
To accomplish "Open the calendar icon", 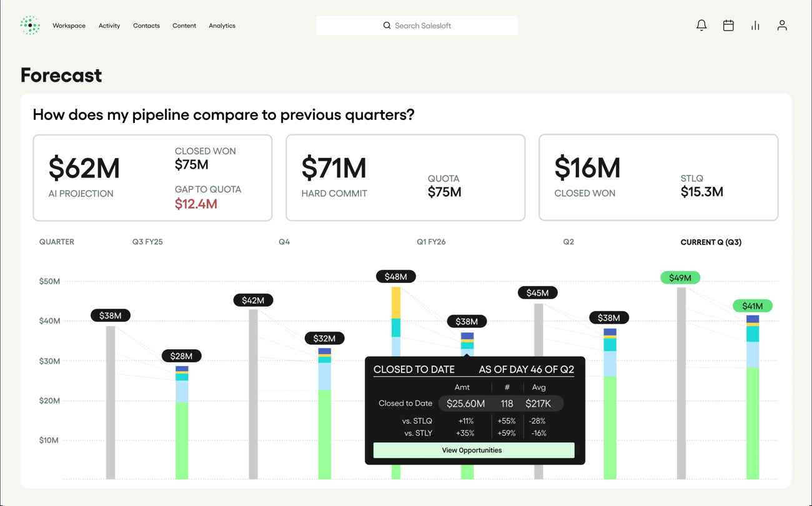I will click(728, 26).
